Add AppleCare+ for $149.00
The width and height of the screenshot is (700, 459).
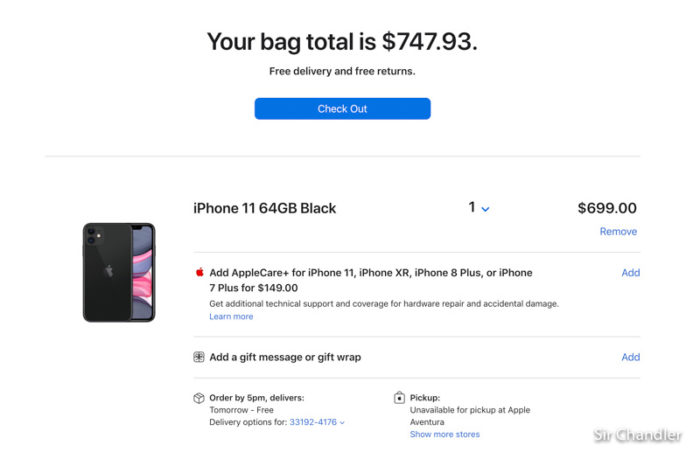tap(630, 272)
